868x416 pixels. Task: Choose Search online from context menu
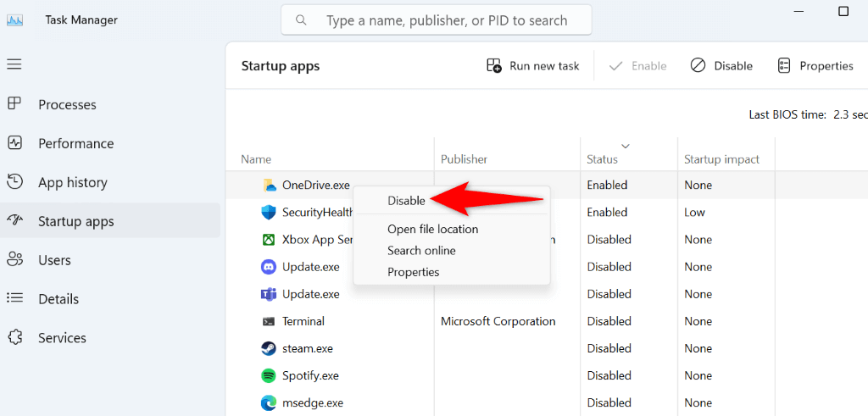pos(421,251)
